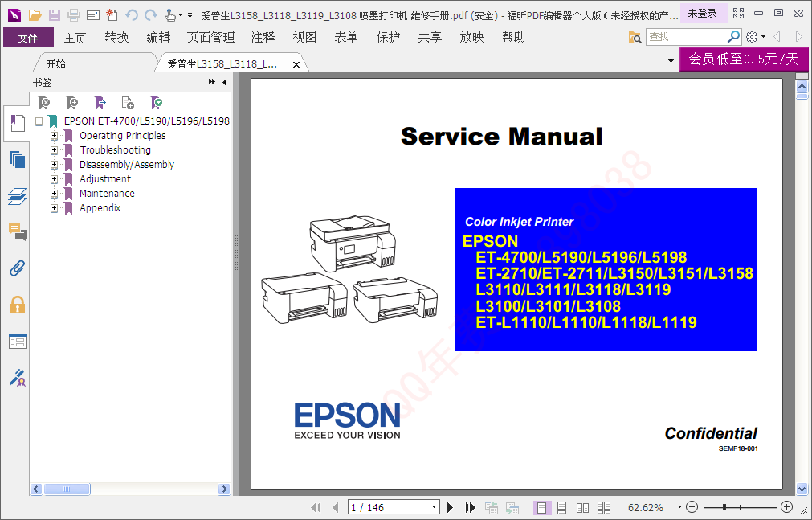The image size is (812, 520).
Task: Go to the first page
Action: (x=316, y=508)
